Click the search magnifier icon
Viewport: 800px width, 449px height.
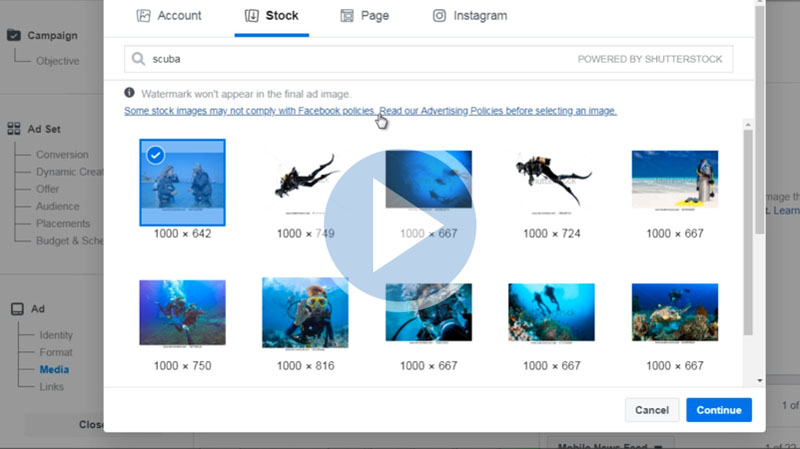tap(138, 59)
